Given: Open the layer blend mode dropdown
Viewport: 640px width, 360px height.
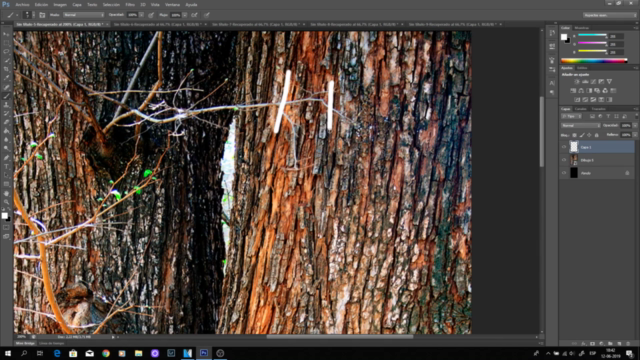Looking at the screenshot, I should (x=580, y=126).
